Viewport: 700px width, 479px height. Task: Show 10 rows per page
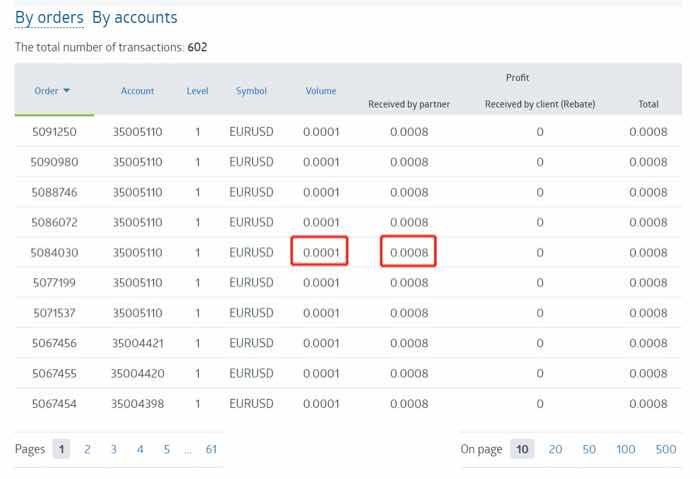tap(522, 449)
